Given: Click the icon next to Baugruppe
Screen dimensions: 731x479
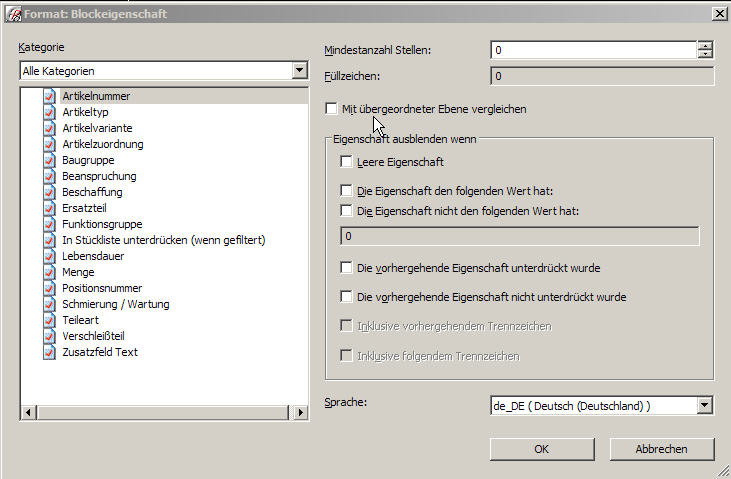Looking at the screenshot, I should coord(49,160).
